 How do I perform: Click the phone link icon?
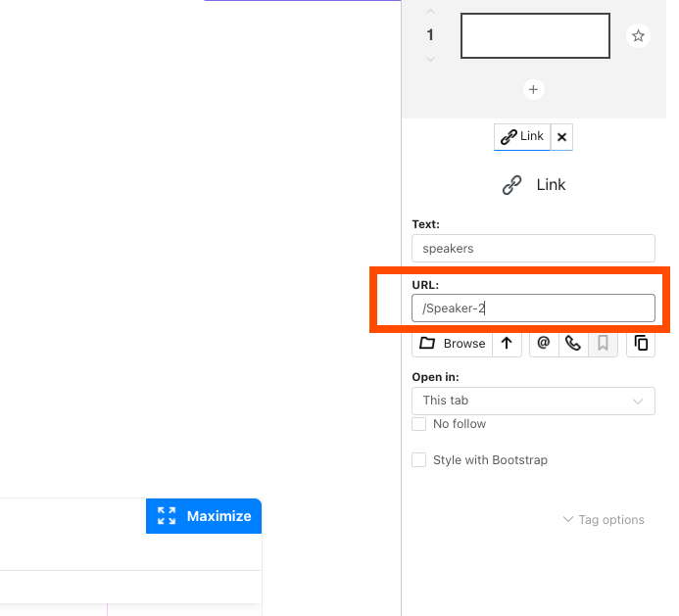pyautogui.click(x=573, y=343)
